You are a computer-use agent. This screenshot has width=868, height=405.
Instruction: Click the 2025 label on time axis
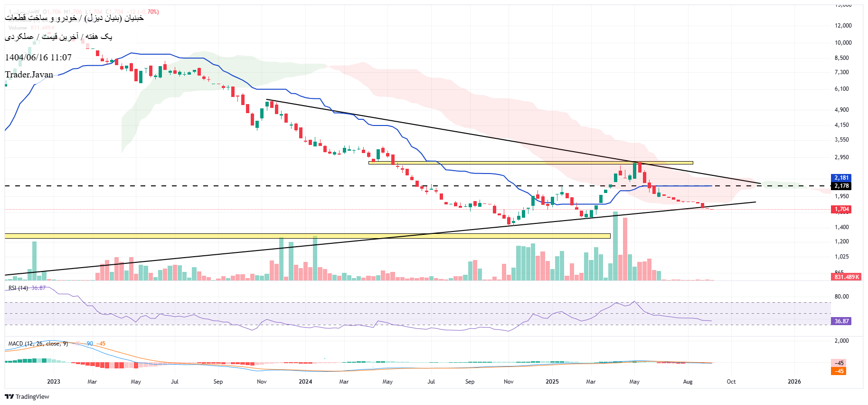point(552,382)
